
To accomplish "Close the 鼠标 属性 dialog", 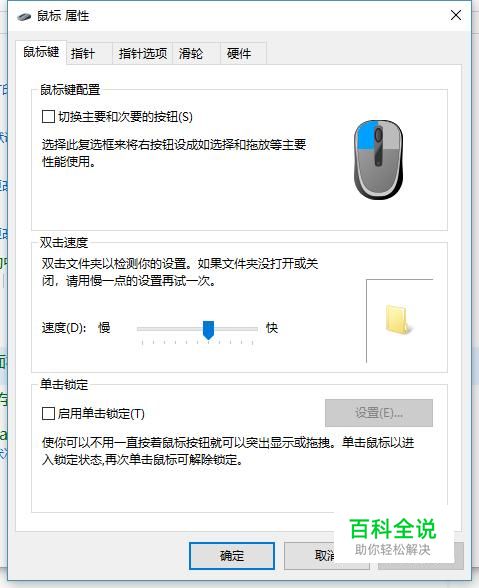I will [x=456, y=15].
